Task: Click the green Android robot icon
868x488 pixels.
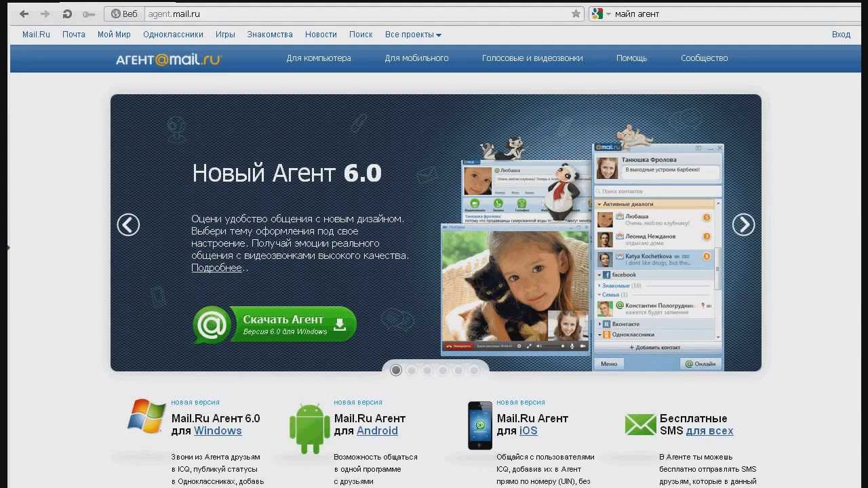Action: tap(309, 428)
